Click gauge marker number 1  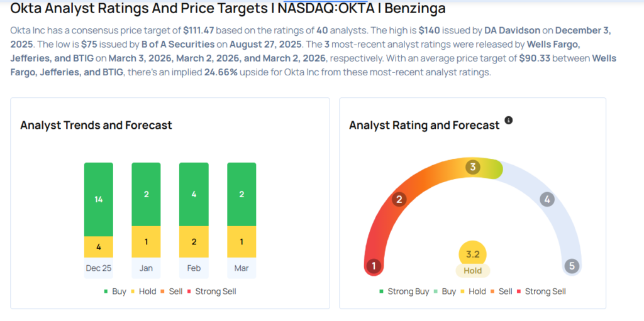(374, 266)
